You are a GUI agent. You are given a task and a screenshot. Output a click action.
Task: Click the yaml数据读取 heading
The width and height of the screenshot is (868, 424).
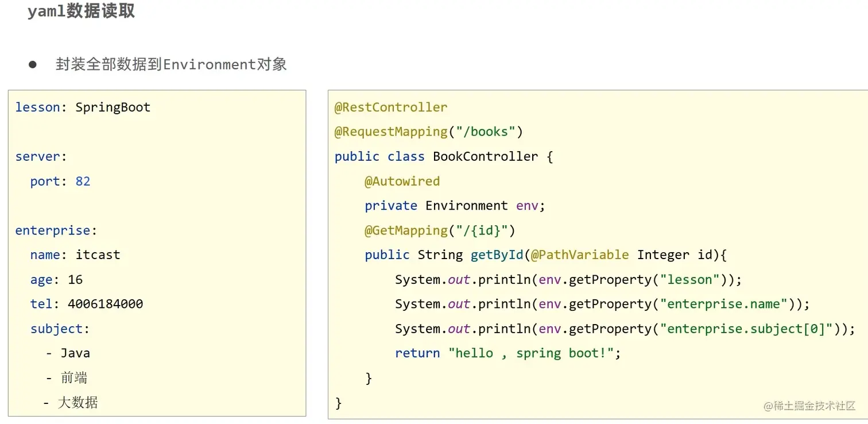point(80,11)
